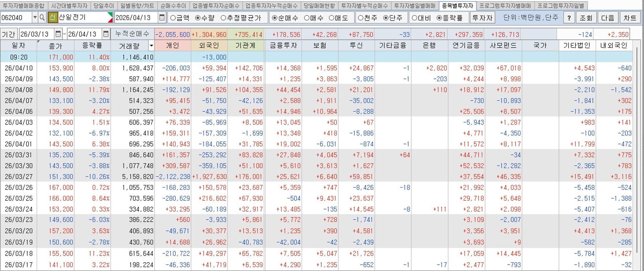Select the 단주 unit radio button
This screenshot has height=271, width=644.
point(386,18)
